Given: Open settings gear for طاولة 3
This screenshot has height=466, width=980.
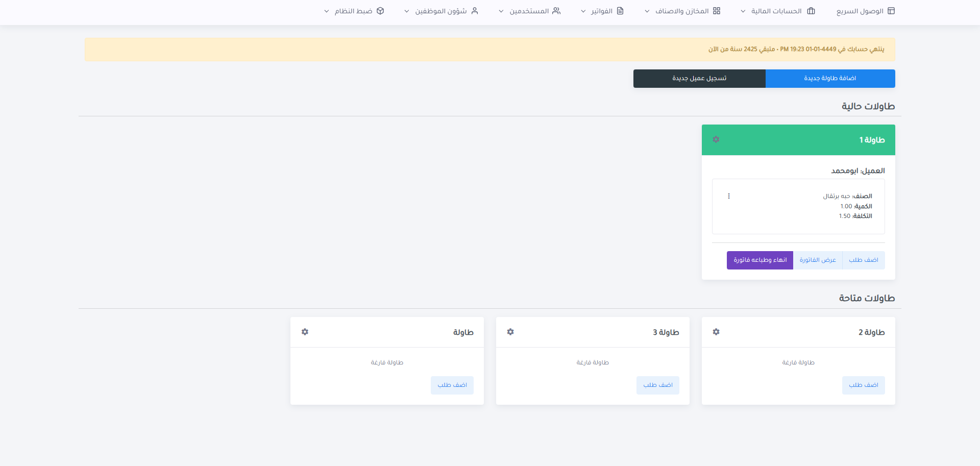Looking at the screenshot, I should pos(510,332).
